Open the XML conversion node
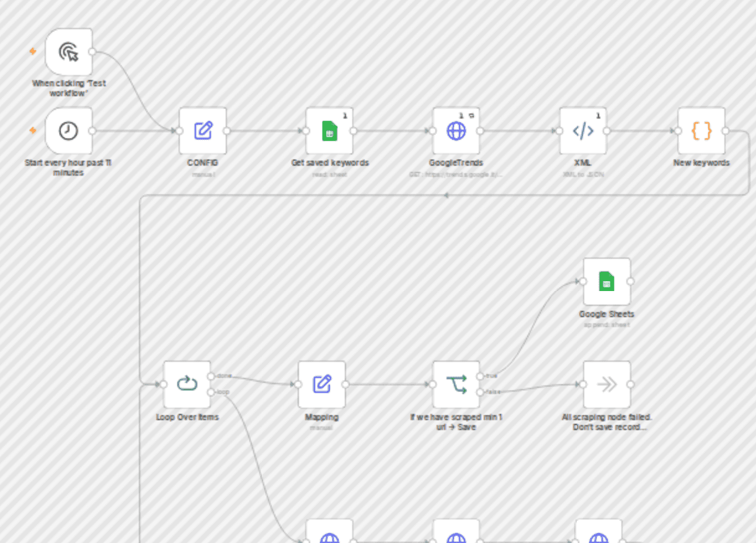 coord(583,130)
